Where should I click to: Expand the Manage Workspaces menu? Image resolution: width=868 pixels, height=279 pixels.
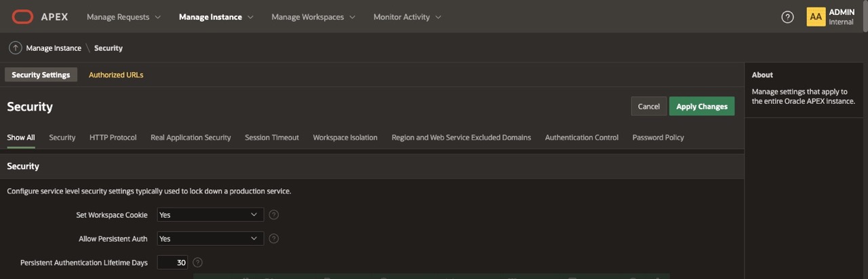pyautogui.click(x=313, y=17)
